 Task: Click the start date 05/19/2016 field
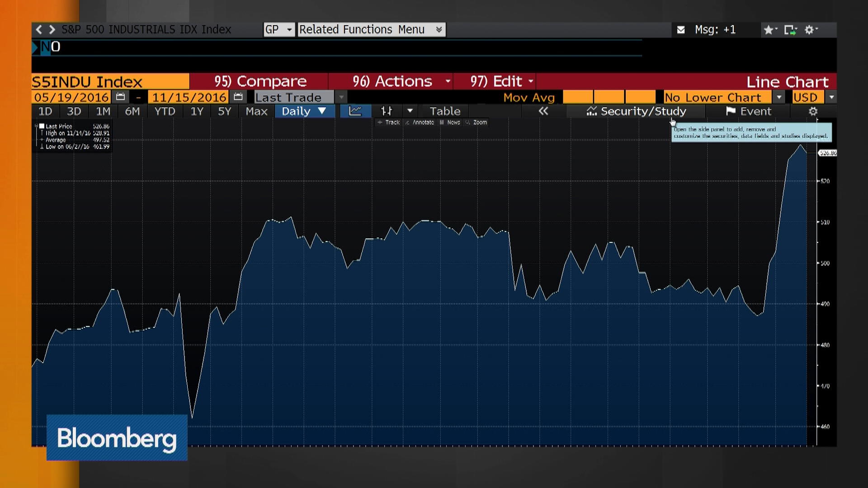71,97
